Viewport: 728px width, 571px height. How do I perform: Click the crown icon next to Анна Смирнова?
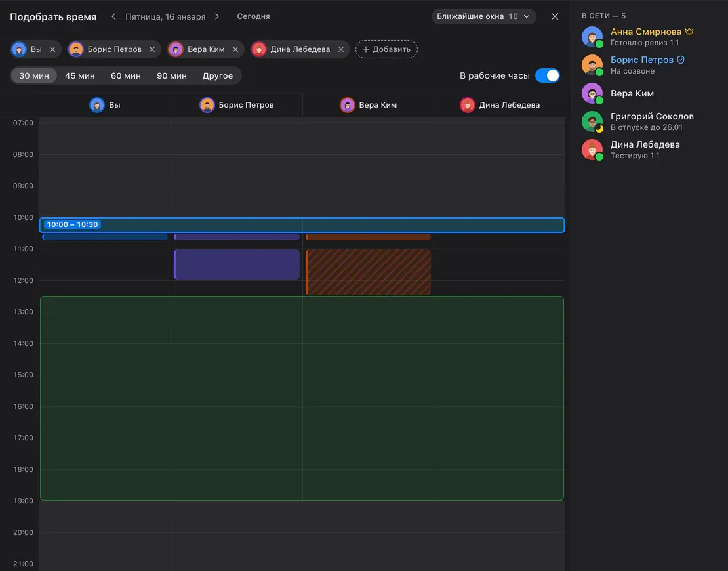tap(689, 32)
